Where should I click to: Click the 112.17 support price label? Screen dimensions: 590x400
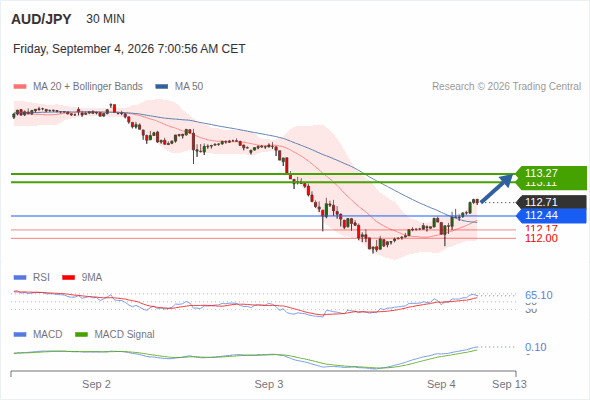tap(541, 228)
